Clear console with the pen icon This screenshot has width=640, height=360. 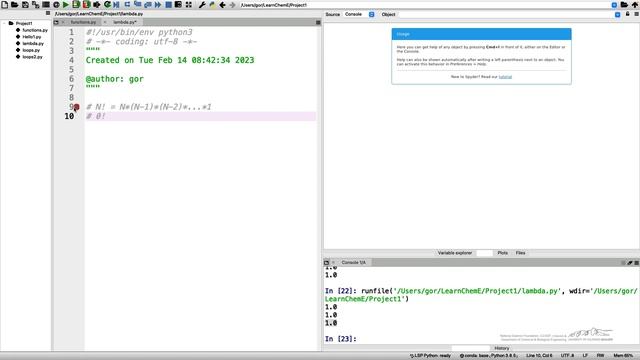(x=630, y=262)
